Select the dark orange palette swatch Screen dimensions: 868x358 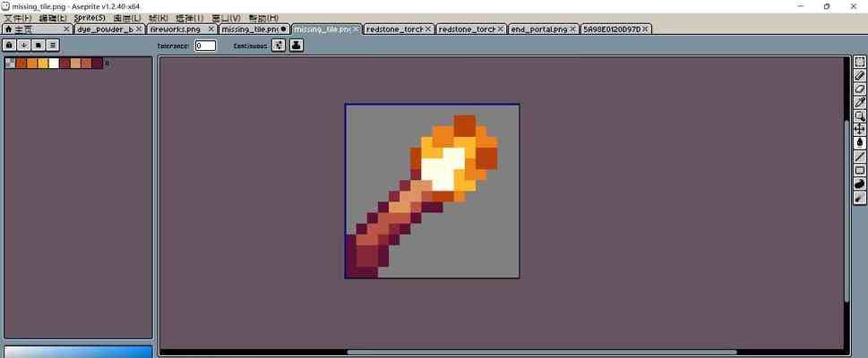pos(21,63)
